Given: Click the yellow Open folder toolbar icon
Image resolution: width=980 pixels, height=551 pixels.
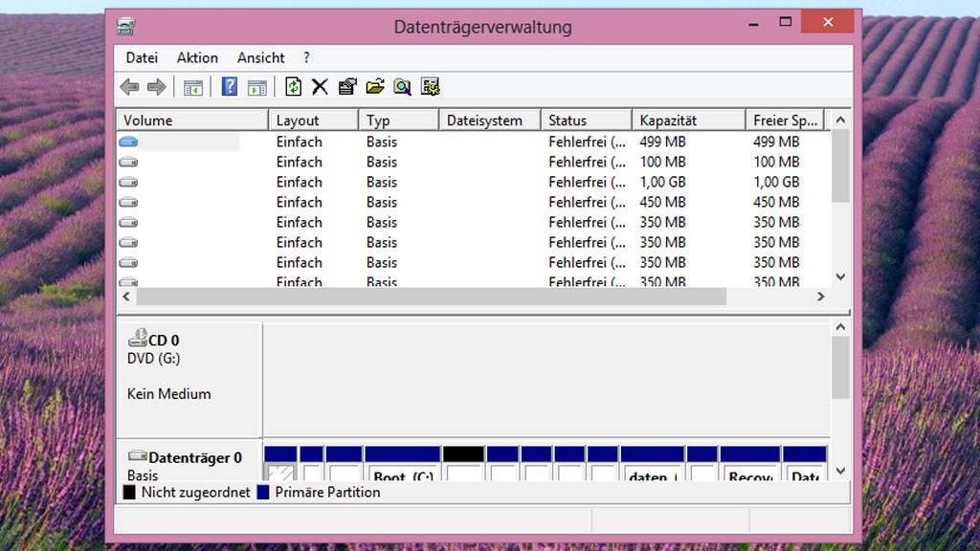Looking at the screenshot, I should (375, 87).
